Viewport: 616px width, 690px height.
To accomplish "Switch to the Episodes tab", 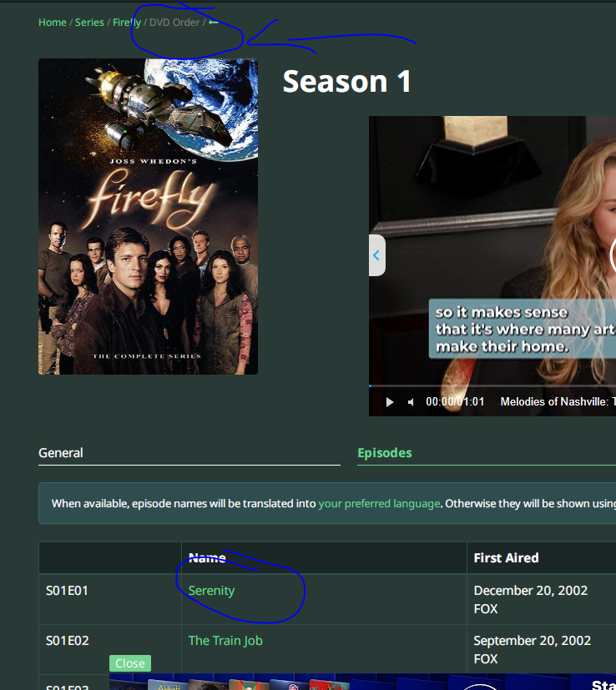I will point(384,453).
